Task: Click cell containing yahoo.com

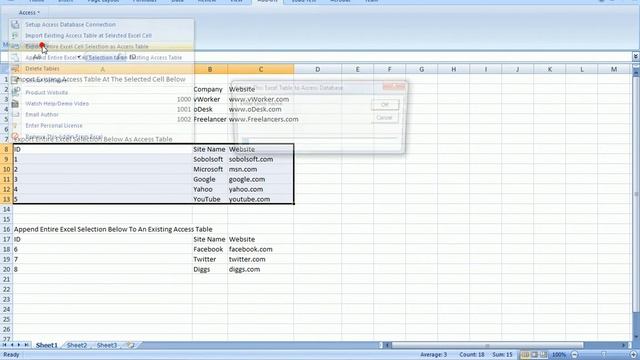Action: click(260, 189)
